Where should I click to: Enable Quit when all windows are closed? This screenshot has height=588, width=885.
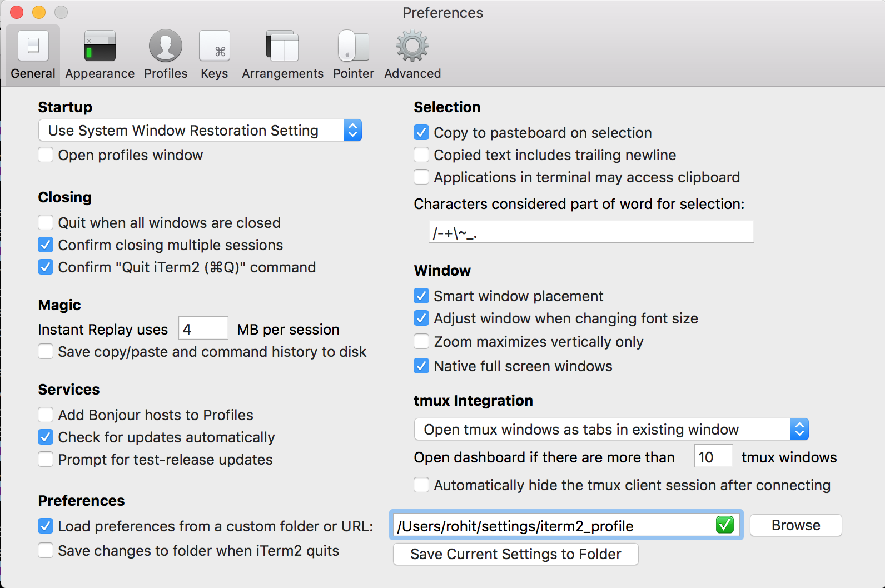(x=46, y=222)
